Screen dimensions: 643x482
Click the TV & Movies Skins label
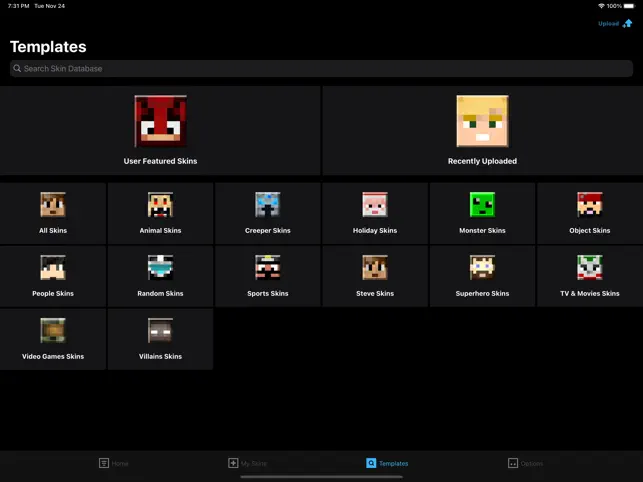point(590,293)
